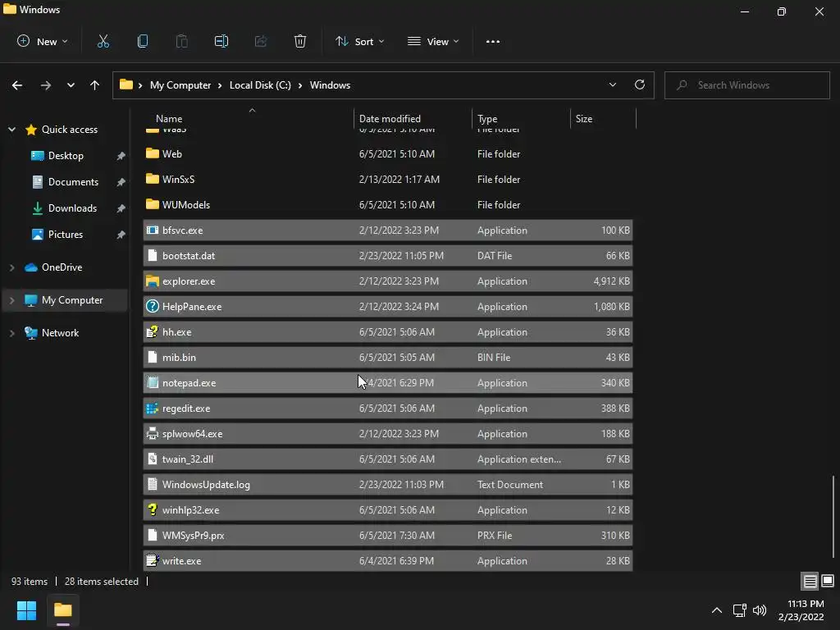Click the explorer.exe file icon
The image size is (840, 630).
152,281
